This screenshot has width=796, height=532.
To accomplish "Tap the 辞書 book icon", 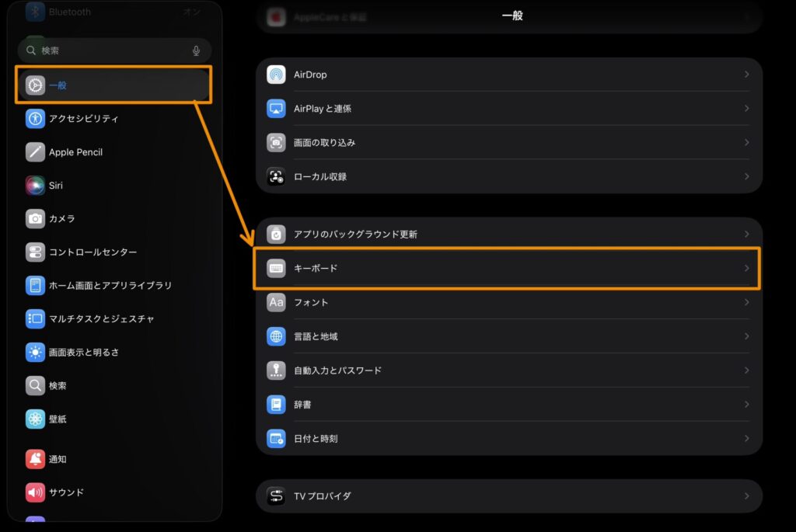I will point(276,405).
